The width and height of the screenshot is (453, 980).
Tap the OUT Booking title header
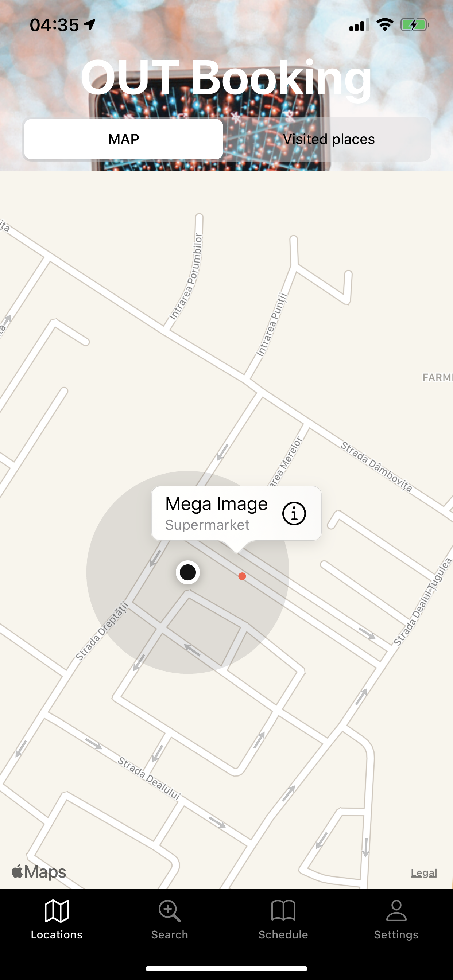[226, 78]
